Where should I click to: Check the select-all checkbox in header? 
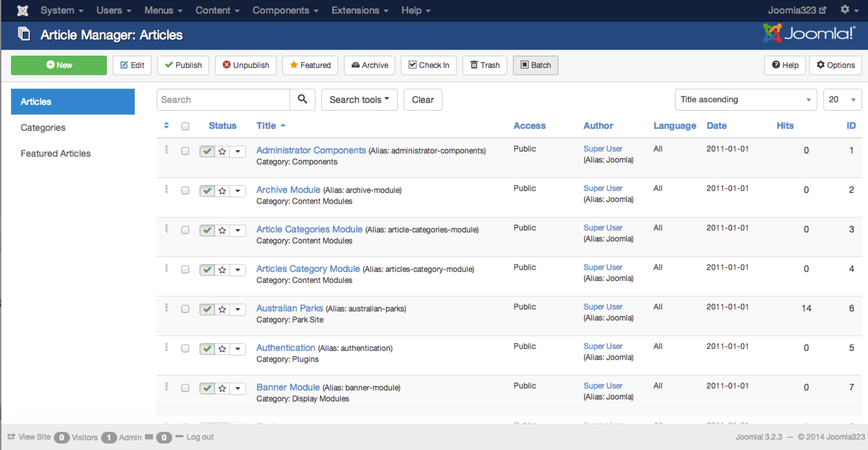click(x=185, y=126)
